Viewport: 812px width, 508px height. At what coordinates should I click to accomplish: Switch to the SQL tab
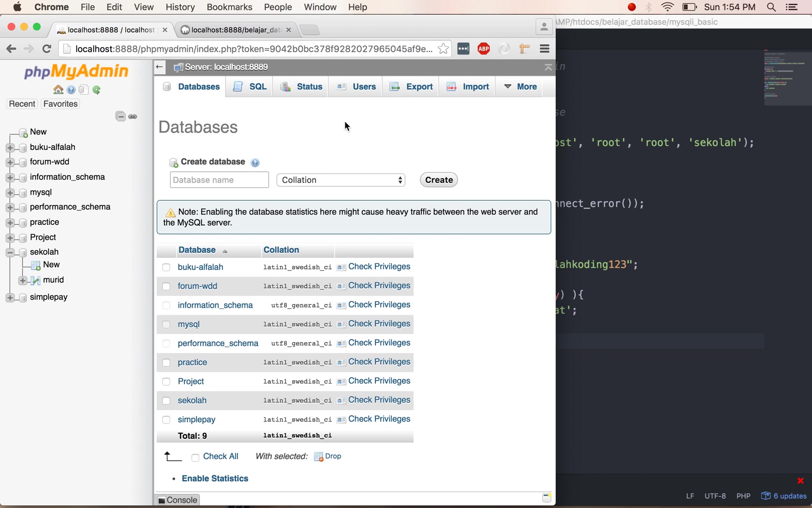point(250,87)
